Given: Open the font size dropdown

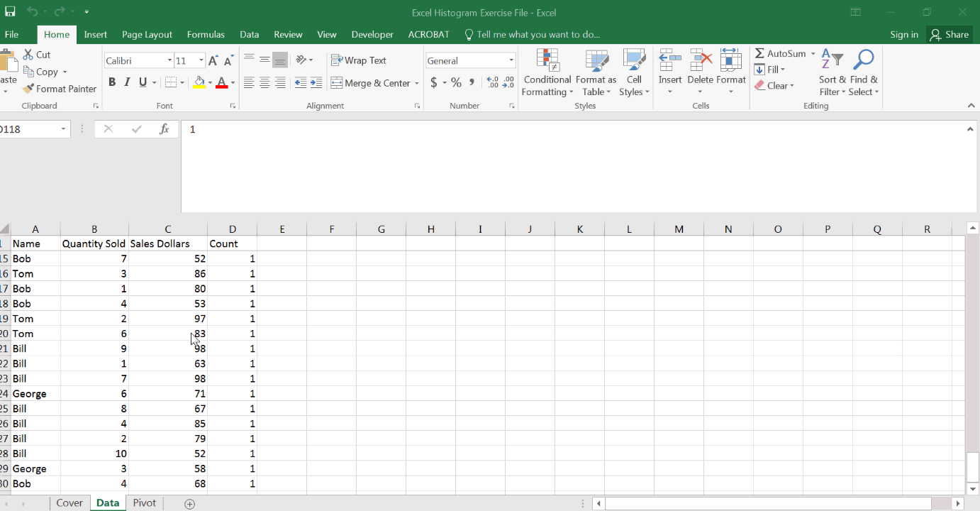Looking at the screenshot, I should coord(201,61).
